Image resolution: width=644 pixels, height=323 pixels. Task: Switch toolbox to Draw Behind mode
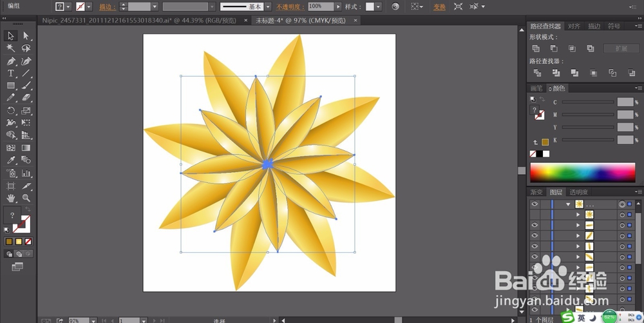tap(19, 255)
